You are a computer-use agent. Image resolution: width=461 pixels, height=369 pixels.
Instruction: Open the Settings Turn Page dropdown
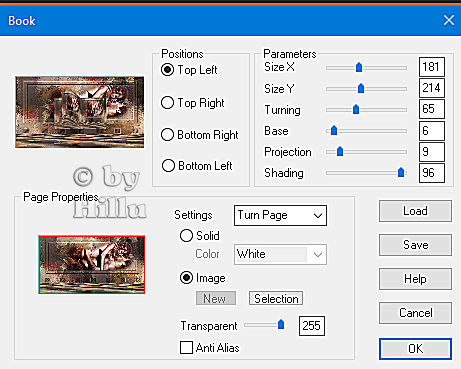pos(280,215)
